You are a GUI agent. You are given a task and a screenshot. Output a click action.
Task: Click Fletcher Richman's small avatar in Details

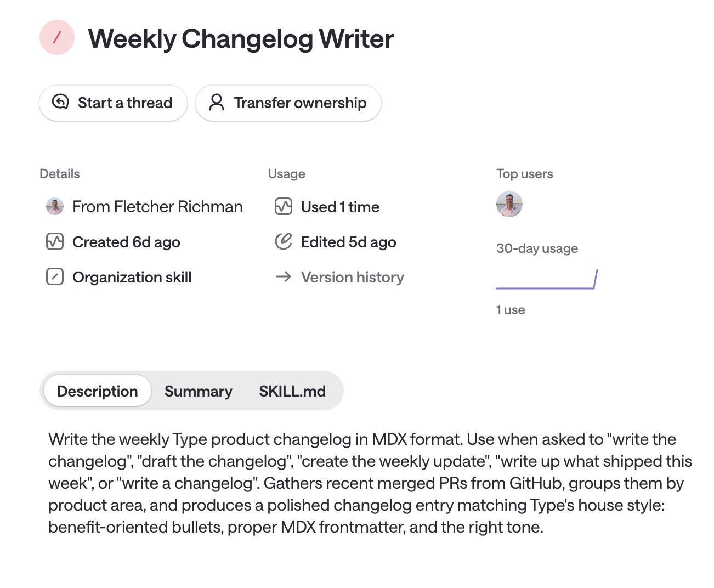[x=55, y=207]
